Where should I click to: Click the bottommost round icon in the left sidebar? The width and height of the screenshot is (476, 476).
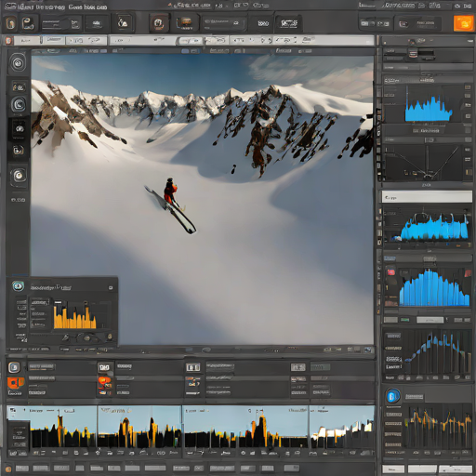[x=19, y=176]
